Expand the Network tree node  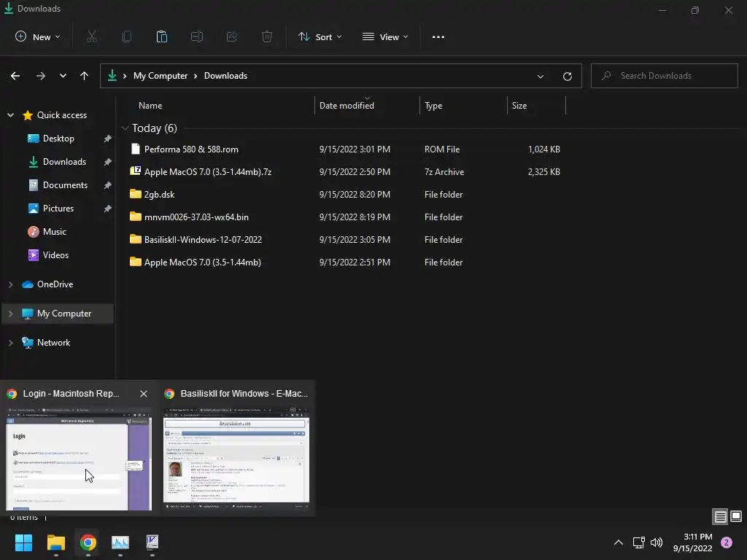(10, 343)
